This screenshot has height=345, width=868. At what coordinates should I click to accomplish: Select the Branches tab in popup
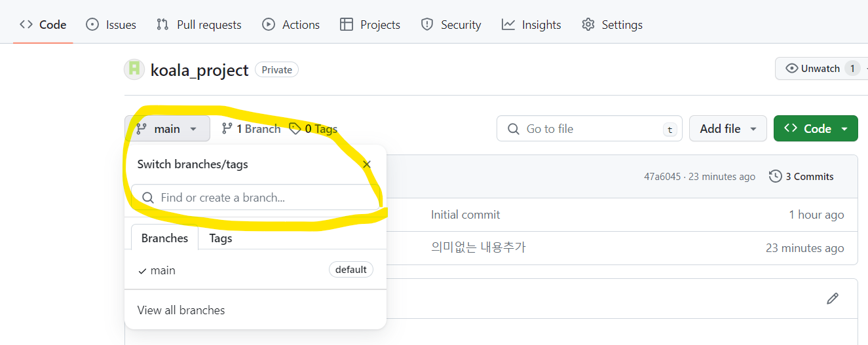point(164,238)
